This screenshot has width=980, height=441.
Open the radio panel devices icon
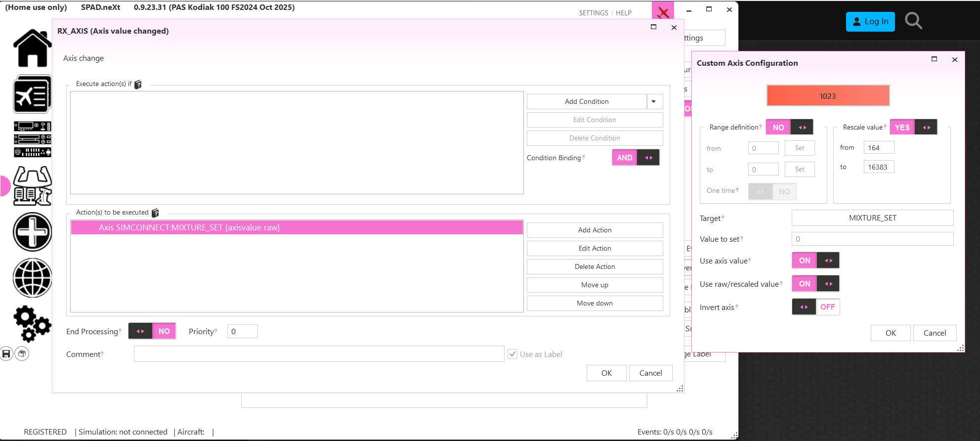[x=33, y=139]
